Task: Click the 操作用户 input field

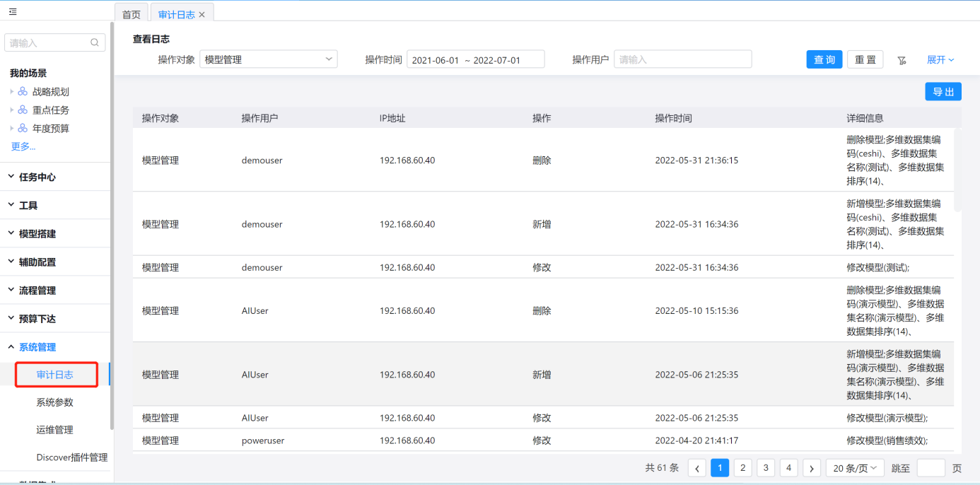Action: tap(682, 59)
